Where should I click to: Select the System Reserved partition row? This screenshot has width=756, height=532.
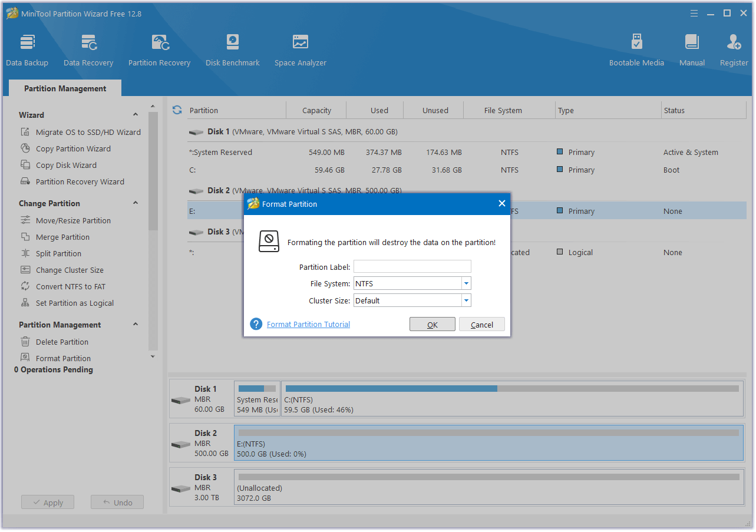click(467, 152)
